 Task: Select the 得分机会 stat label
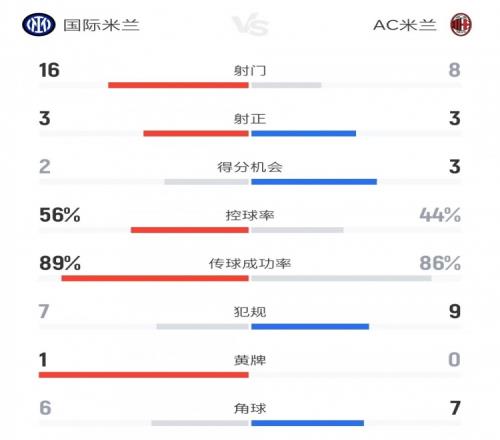[x=250, y=167]
